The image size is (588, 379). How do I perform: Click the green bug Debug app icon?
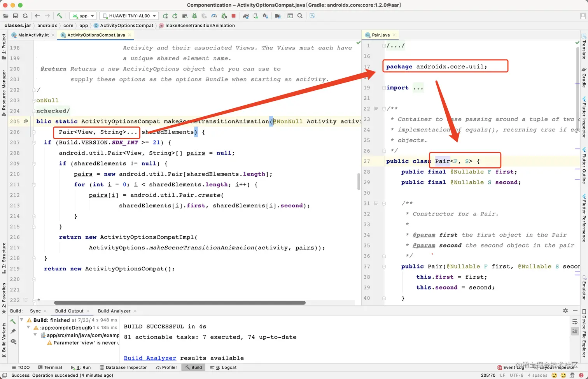pos(194,16)
